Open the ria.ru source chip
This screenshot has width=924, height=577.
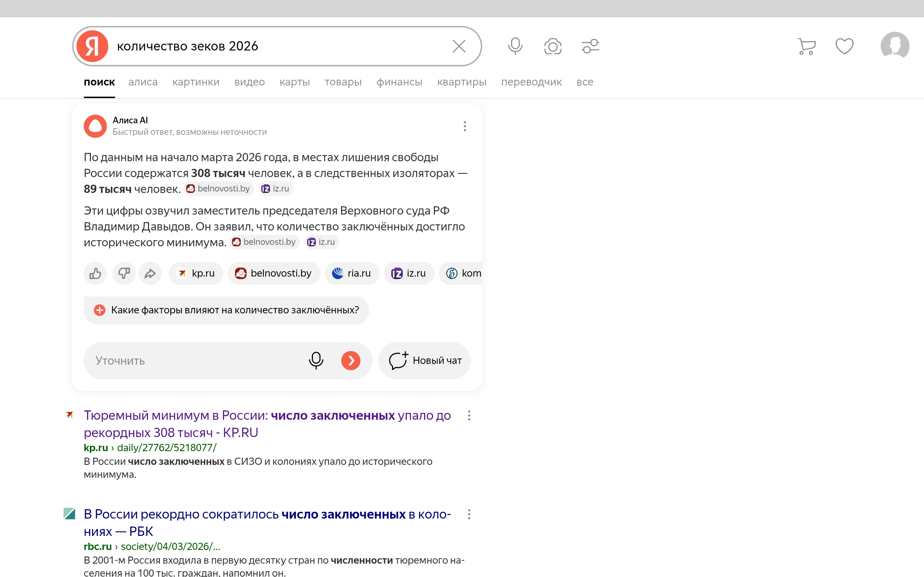352,273
